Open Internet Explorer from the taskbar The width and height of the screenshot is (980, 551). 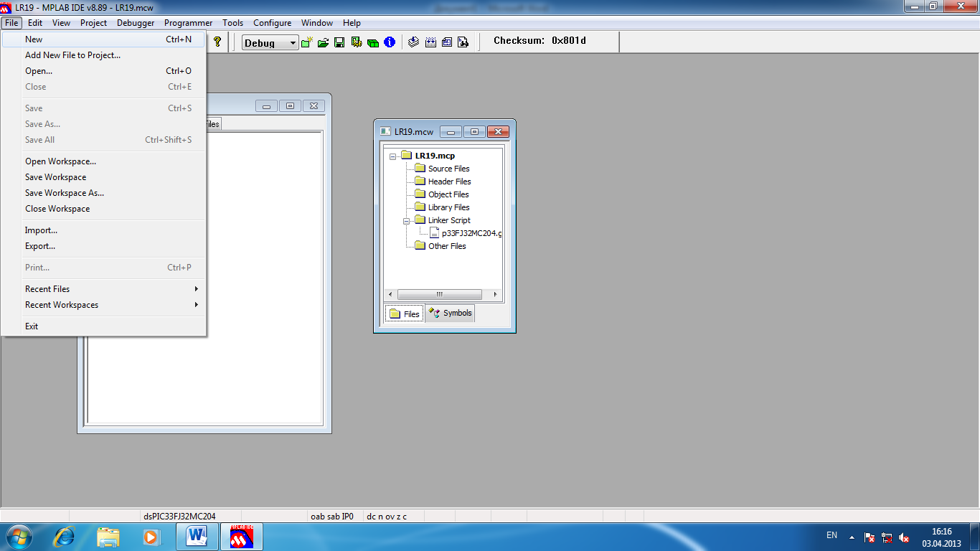[65, 537]
